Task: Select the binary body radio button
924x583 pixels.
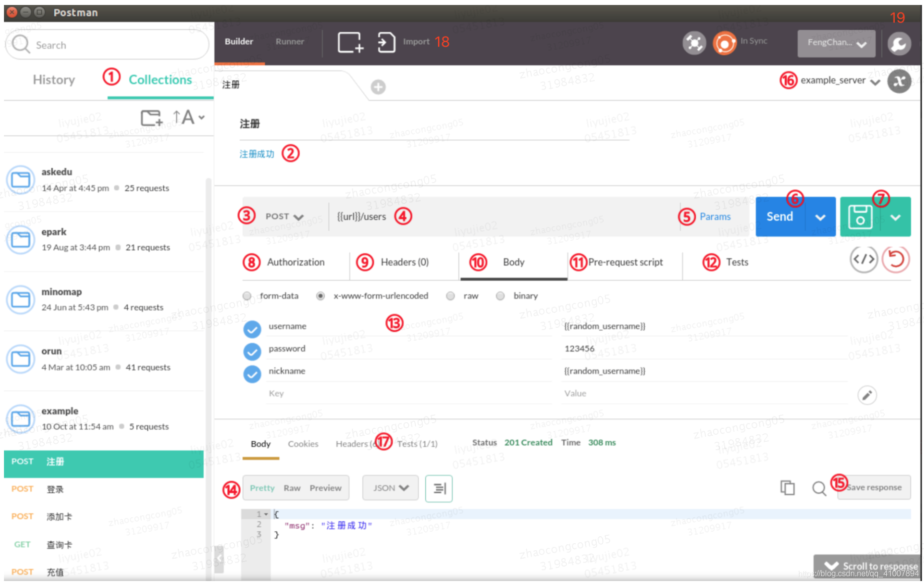Action: (x=500, y=296)
